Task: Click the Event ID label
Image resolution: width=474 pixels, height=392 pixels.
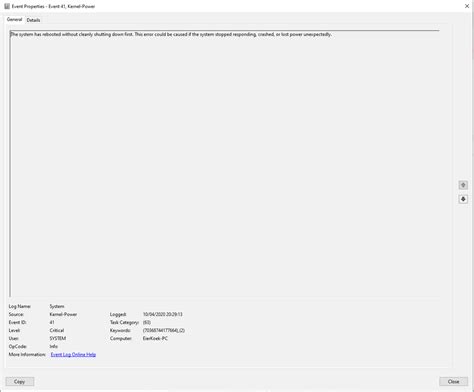Action: (x=17, y=322)
